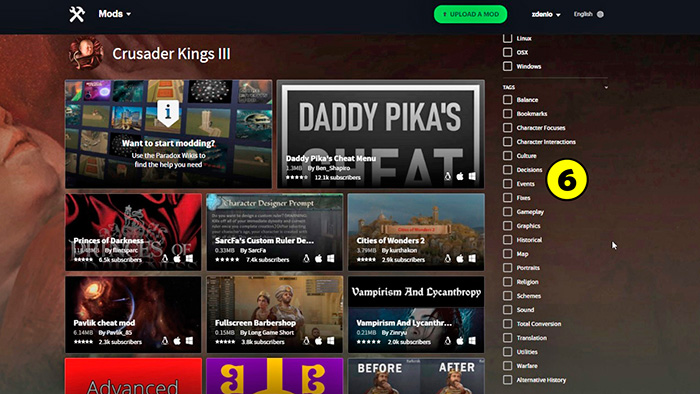
Task: Enable the Character Focuses tag
Action: [508, 128]
